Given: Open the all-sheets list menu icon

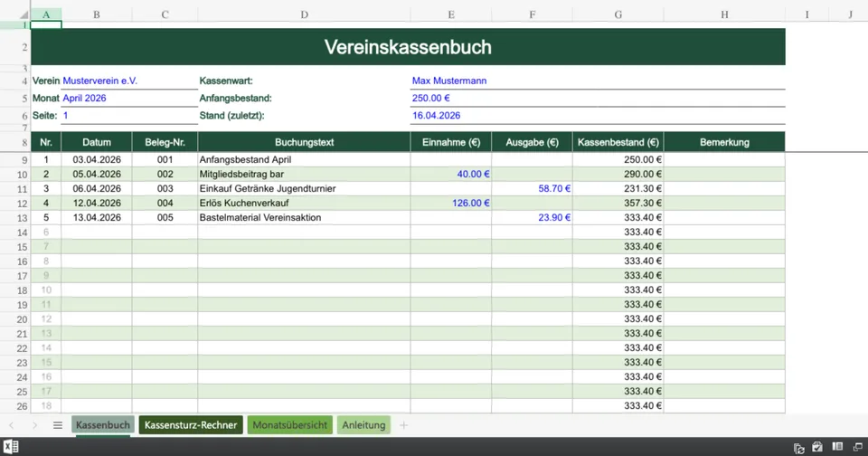Looking at the screenshot, I should 58,425.
